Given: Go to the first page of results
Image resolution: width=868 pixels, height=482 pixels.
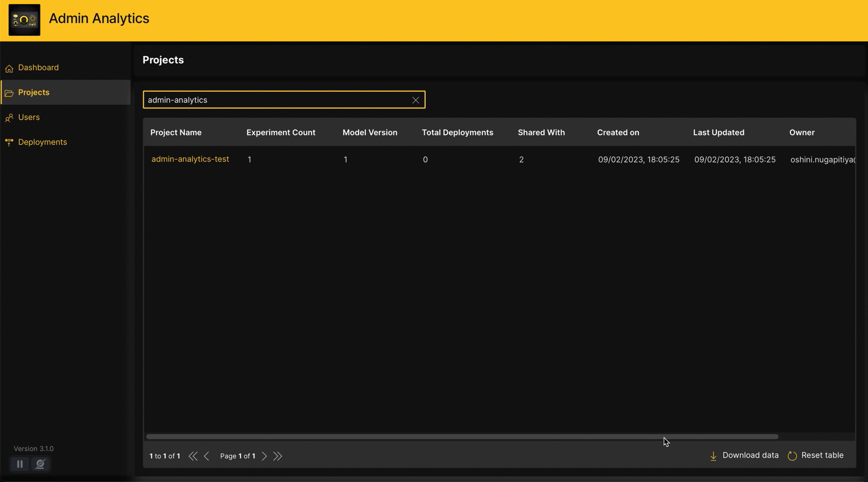Looking at the screenshot, I should click(193, 456).
